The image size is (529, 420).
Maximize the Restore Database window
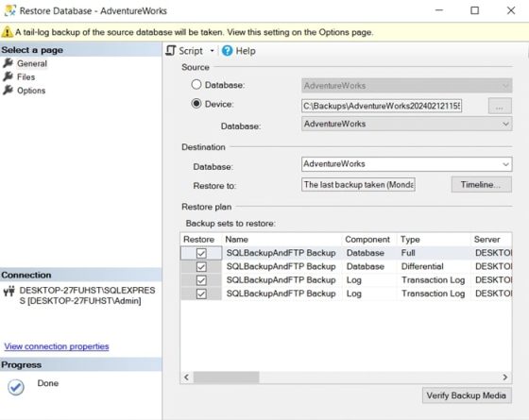coord(474,10)
